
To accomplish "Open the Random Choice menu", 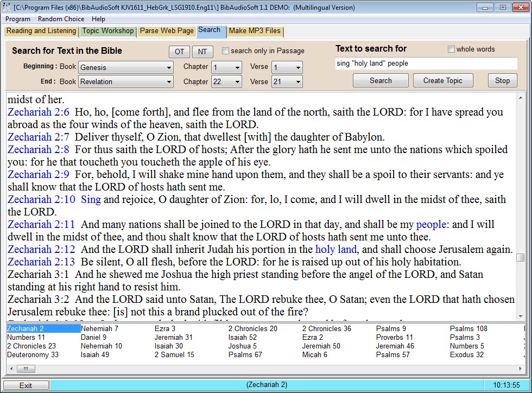I will click(61, 19).
